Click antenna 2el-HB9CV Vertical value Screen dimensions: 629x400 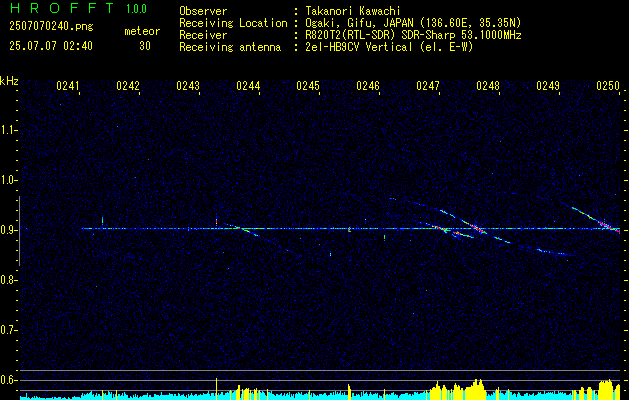[x=390, y=47]
